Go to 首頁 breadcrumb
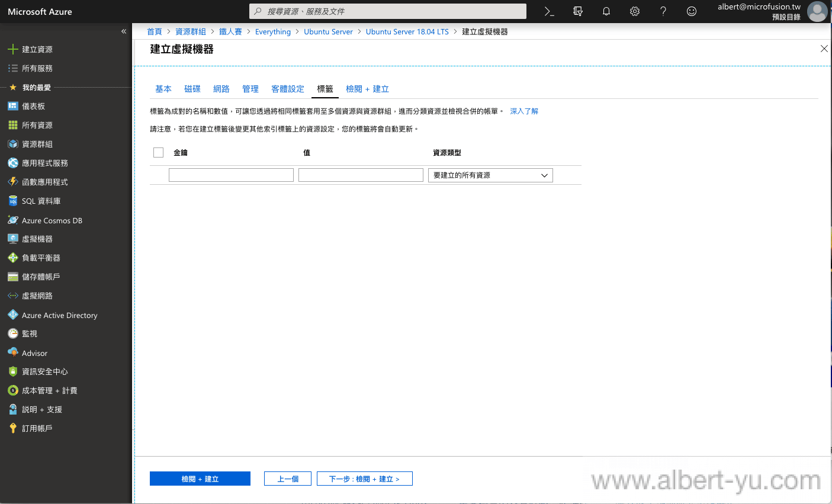This screenshot has height=504, width=832. [155, 31]
